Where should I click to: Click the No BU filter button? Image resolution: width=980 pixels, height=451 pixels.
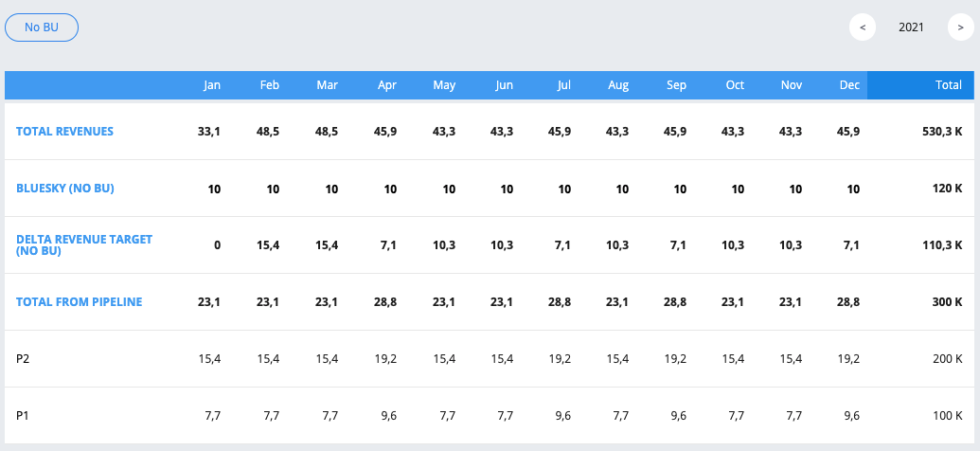[x=42, y=27]
